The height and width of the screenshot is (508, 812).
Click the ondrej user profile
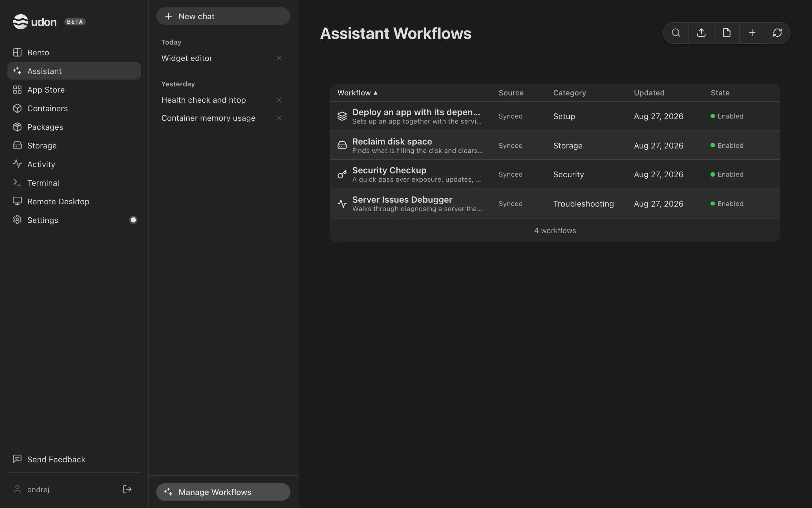[32, 490]
